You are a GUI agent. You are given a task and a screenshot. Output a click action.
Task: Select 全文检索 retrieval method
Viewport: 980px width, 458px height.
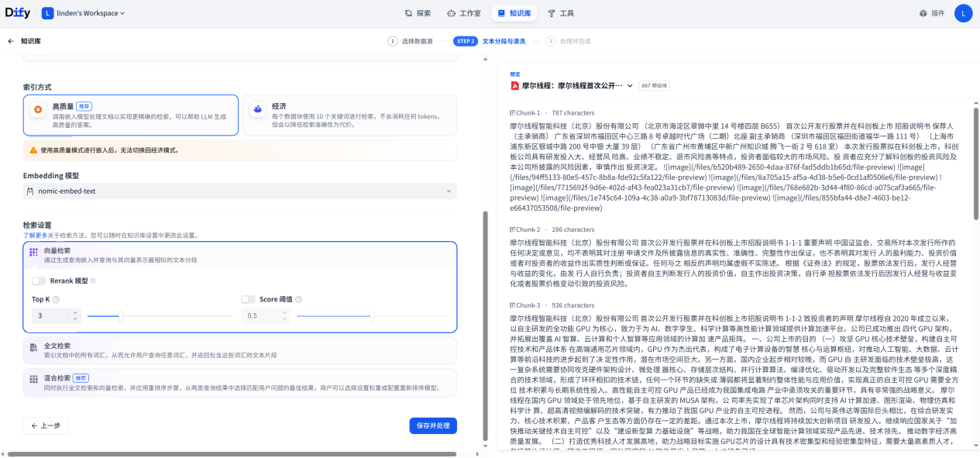239,350
